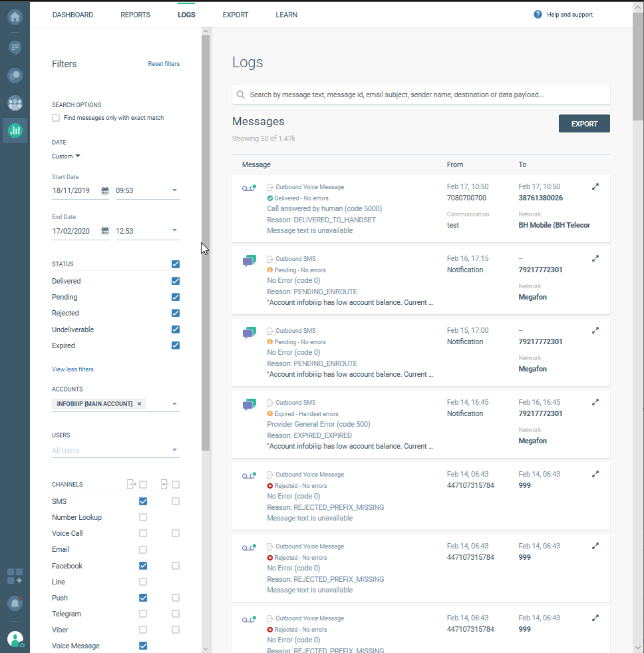Open the people/audience sidebar icon
The width and height of the screenshot is (644, 653).
[15, 103]
